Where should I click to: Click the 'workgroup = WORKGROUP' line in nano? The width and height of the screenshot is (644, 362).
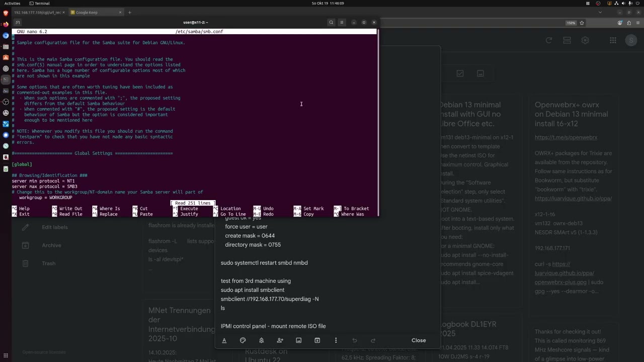point(46,198)
